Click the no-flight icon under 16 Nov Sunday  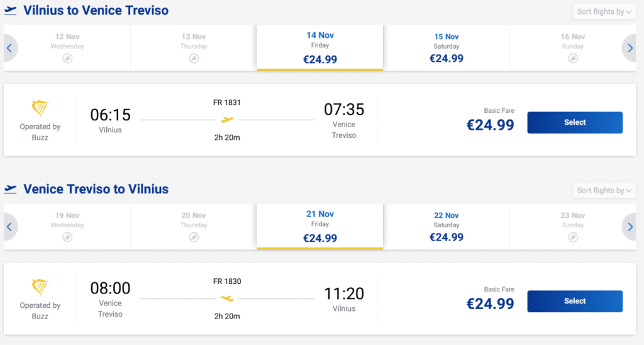(572, 59)
